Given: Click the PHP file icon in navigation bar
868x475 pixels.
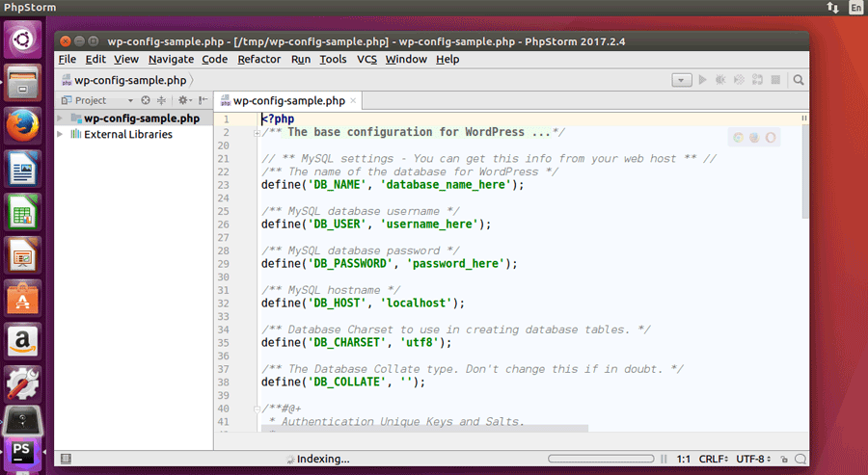Looking at the screenshot, I should (x=67, y=80).
